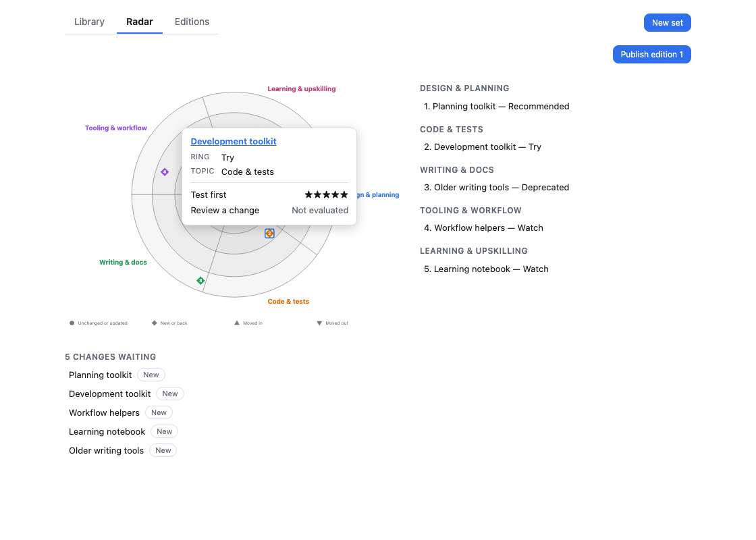Screen dimensions: 756x540
Task: Click the New badge beside Learning notebook
Action: pyautogui.click(x=165, y=431)
